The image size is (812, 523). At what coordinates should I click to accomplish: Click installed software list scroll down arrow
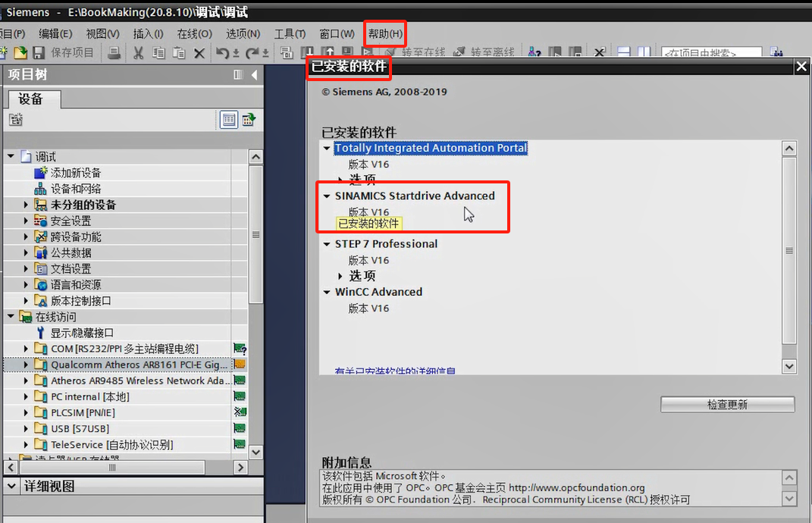[788, 366]
